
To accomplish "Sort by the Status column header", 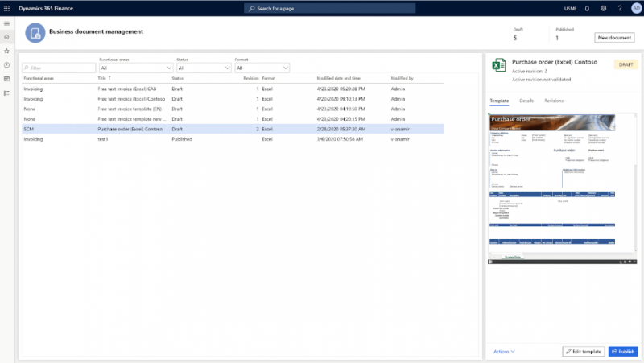I will click(177, 78).
